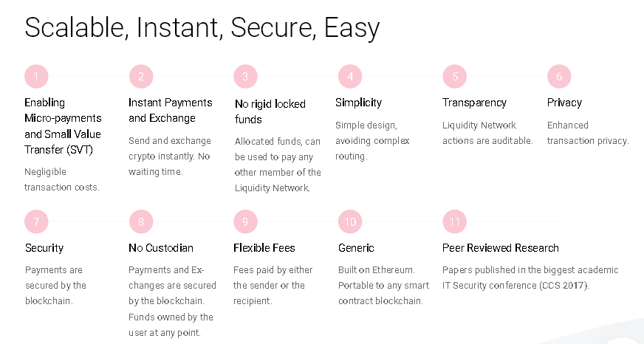Select the step 6 circle above Privacy
Screen dimensions: 644x344
pyautogui.click(x=559, y=76)
